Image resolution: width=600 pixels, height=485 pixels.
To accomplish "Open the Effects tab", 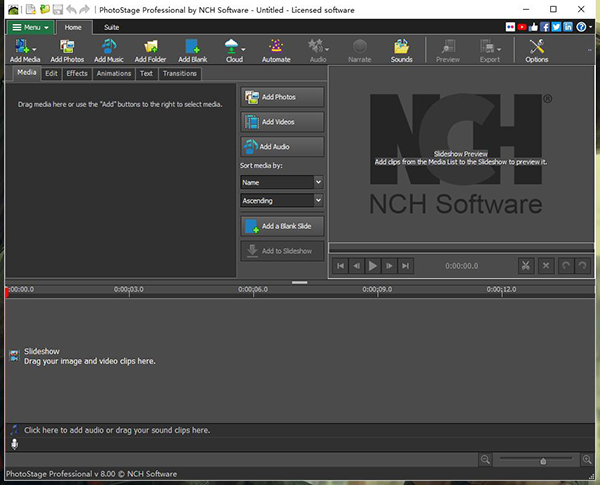I will point(77,73).
